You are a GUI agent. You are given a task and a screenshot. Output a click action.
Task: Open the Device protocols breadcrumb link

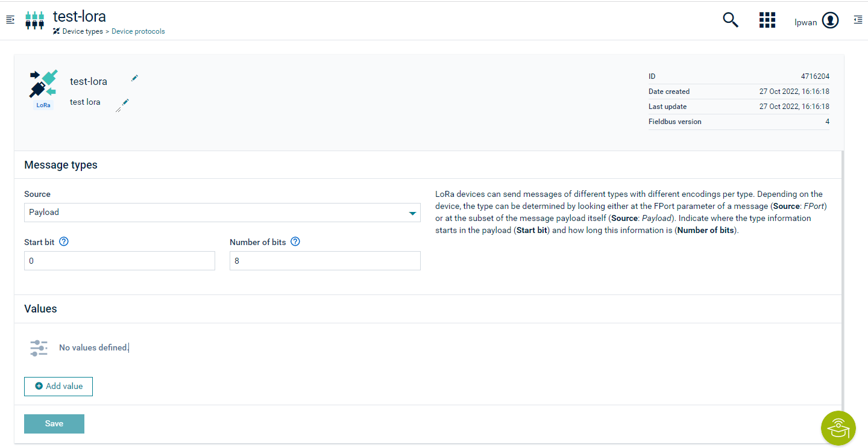coord(138,31)
